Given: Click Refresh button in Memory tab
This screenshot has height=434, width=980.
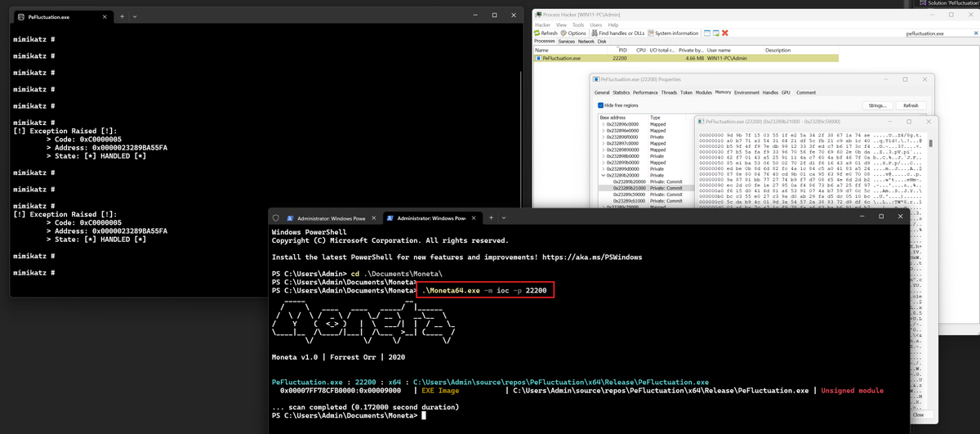Looking at the screenshot, I should [911, 105].
